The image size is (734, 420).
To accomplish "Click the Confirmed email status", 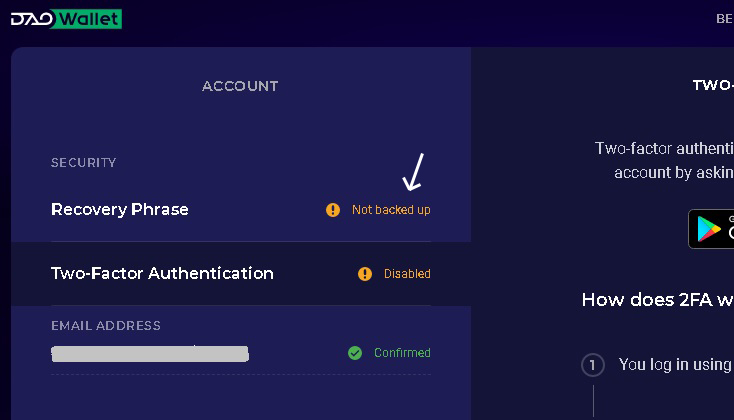I will (402, 353).
